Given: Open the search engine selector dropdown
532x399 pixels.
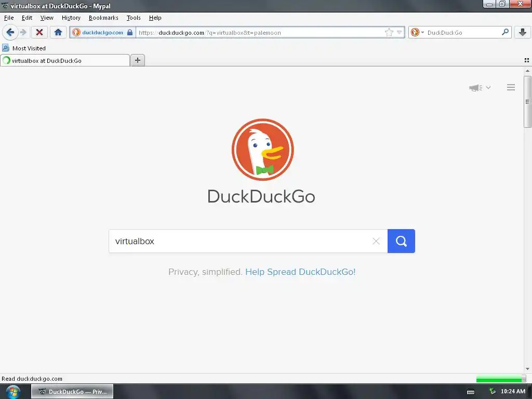Looking at the screenshot, I should tap(417, 33).
